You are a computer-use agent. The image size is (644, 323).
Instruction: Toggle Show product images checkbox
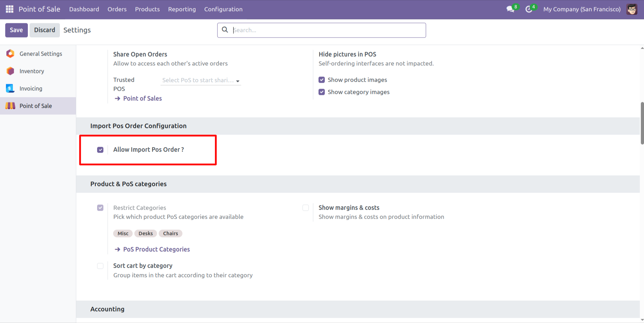(322, 80)
